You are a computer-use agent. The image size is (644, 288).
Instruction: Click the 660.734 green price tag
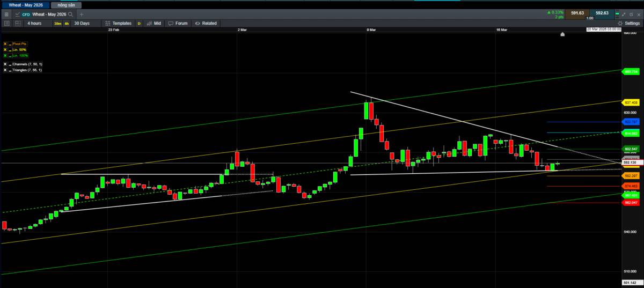point(631,71)
